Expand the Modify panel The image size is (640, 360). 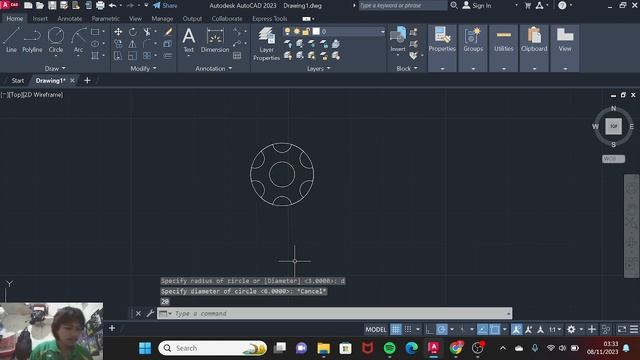[x=143, y=69]
